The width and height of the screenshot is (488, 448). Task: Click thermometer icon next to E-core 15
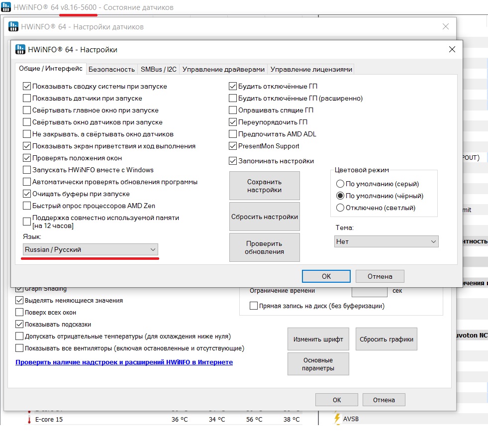(29, 419)
